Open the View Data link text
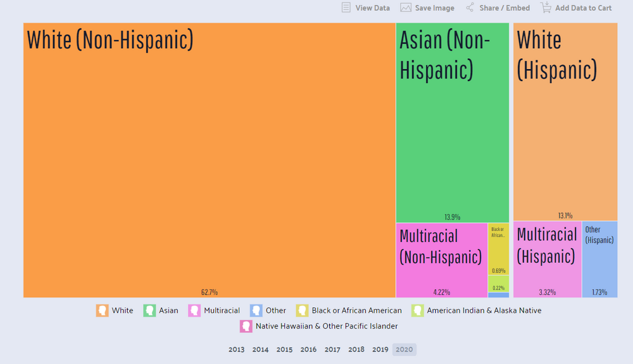 (x=373, y=8)
